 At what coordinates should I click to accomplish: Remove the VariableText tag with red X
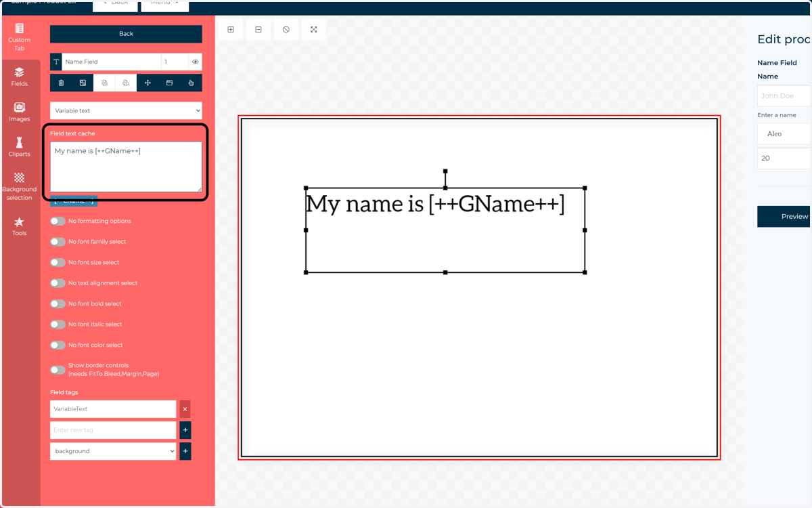coord(185,409)
